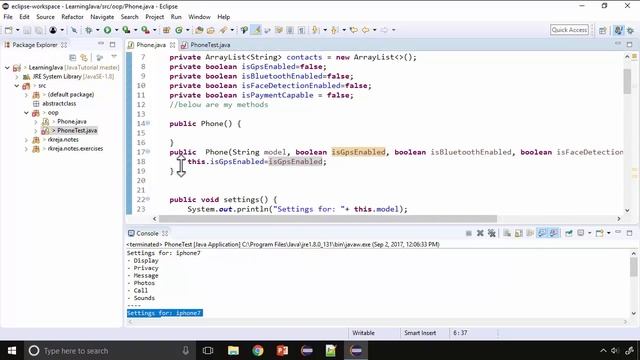Click the Run External Tools icon
Viewport: 640px width, 360px height.
tap(145, 30)
